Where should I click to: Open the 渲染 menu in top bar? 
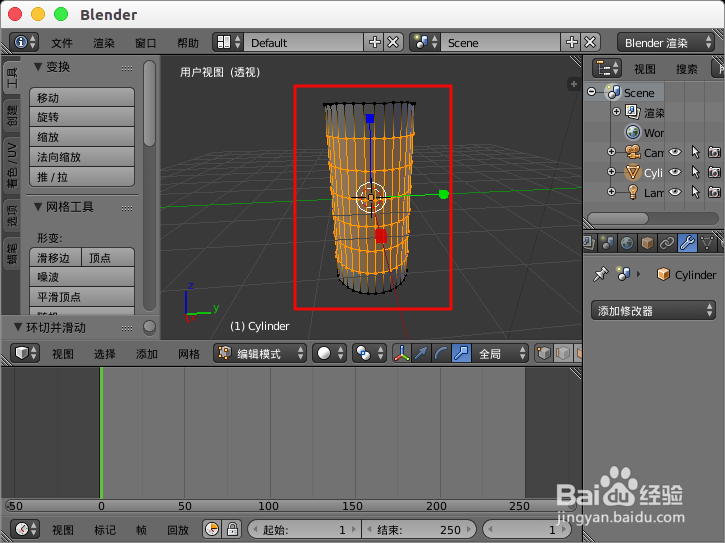click(x=104, y=43)
